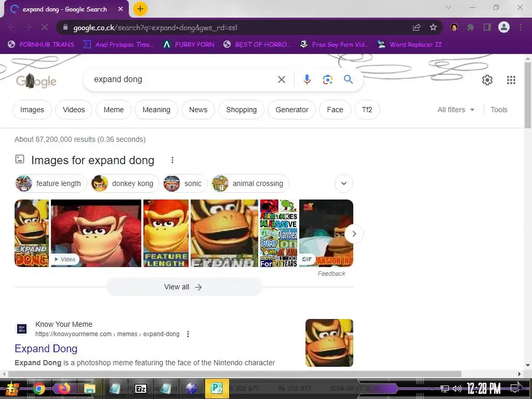Open the Video donkey kong thumbnail
This screenshot has width=532, height=399.
point(96,233)
